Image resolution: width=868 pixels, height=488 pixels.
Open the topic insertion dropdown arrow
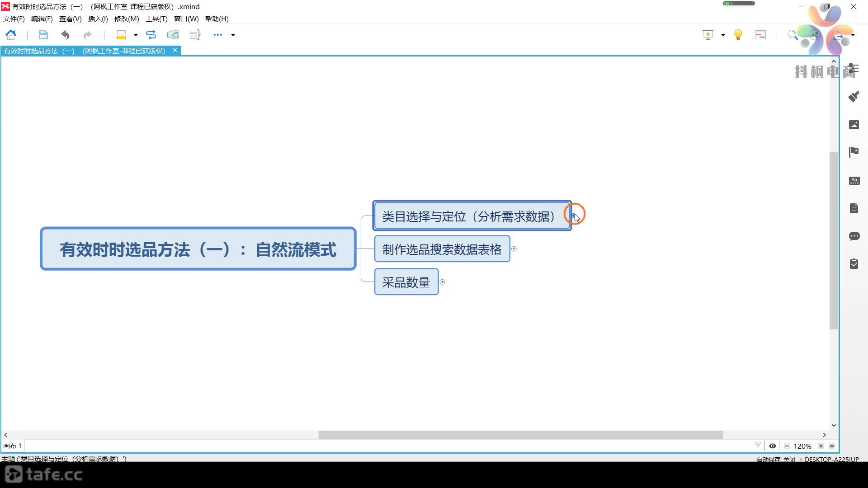(135, 35)
